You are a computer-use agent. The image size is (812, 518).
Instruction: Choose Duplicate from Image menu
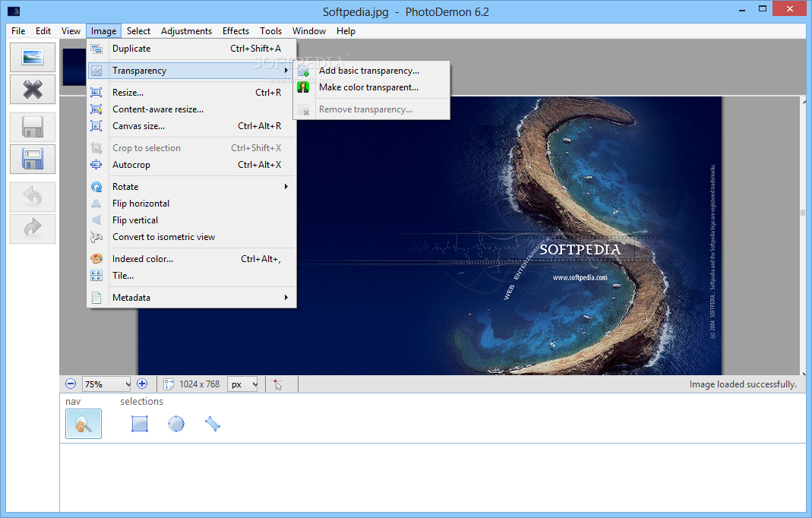tap(191, 49)
